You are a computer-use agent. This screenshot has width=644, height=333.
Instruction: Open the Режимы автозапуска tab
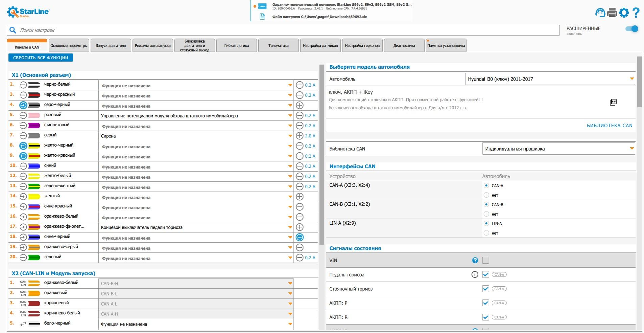click(153, 46)
